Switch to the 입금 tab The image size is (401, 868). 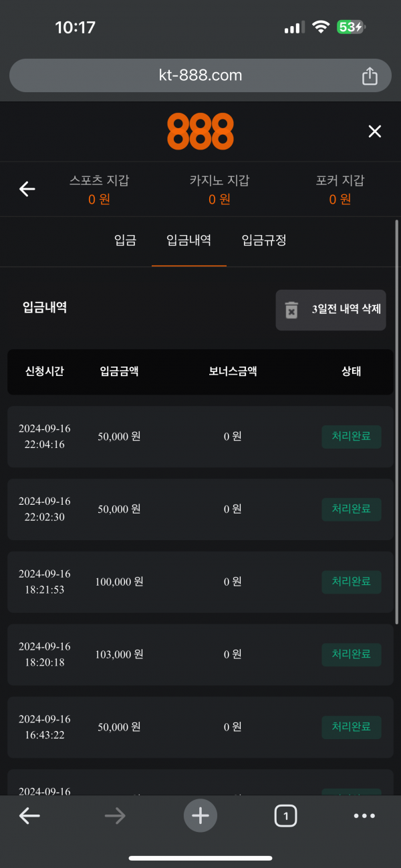(x=125, y=240)
